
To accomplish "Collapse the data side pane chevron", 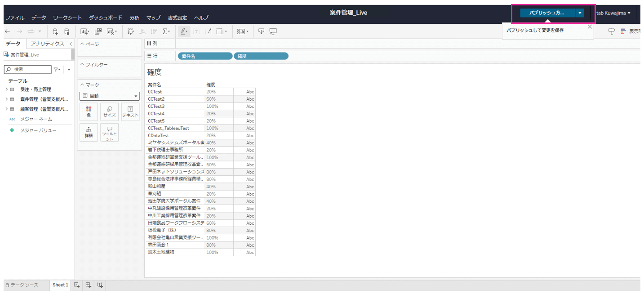I will (71, 44).
